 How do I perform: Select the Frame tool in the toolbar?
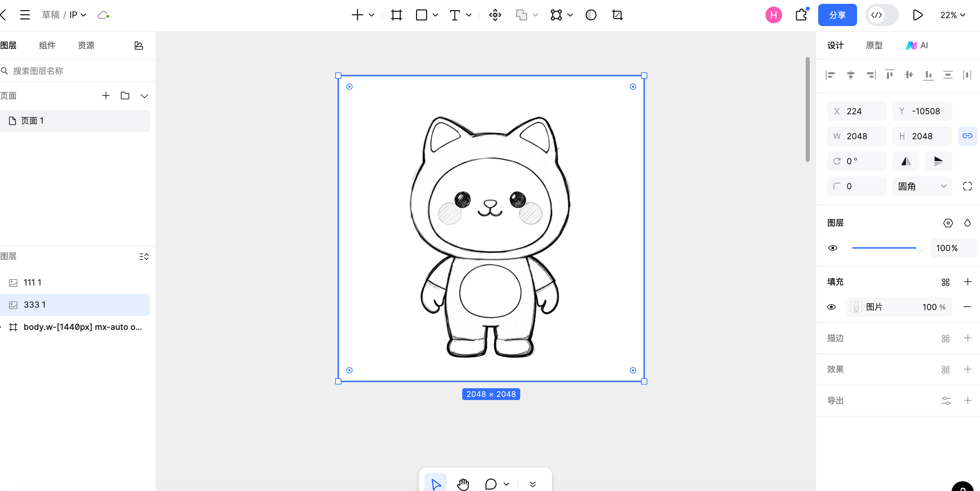[x=396, y=15]
